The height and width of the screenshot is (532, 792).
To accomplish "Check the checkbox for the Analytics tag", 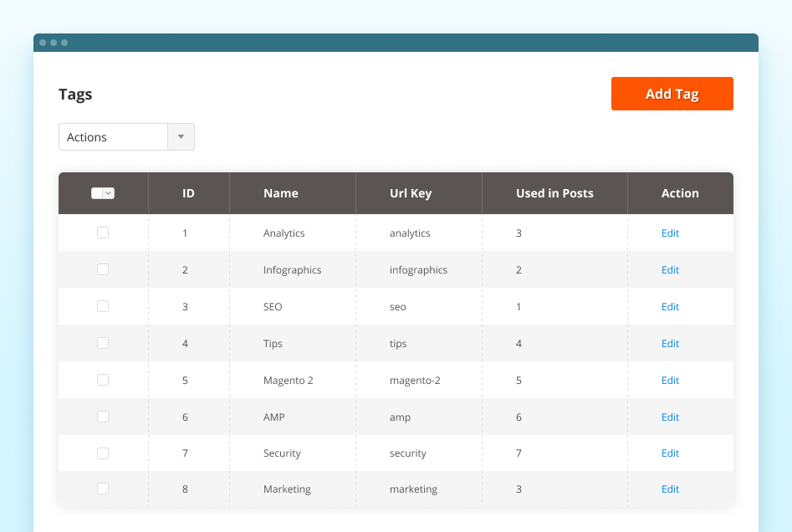I will pos(103,233).
